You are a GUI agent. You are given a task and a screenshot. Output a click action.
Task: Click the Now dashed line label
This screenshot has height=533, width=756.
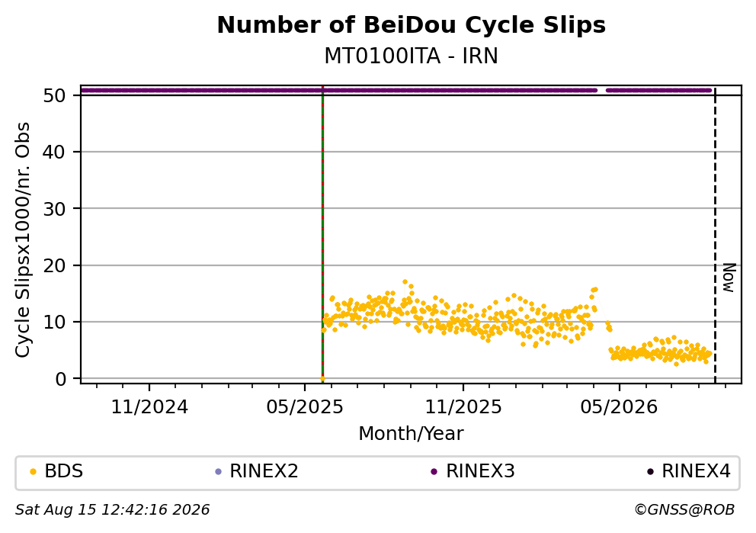(x=729, y=278)
